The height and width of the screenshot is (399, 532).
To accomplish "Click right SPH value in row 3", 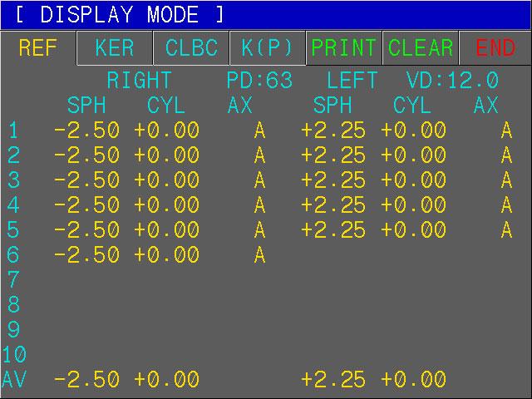I will point(86,180).
